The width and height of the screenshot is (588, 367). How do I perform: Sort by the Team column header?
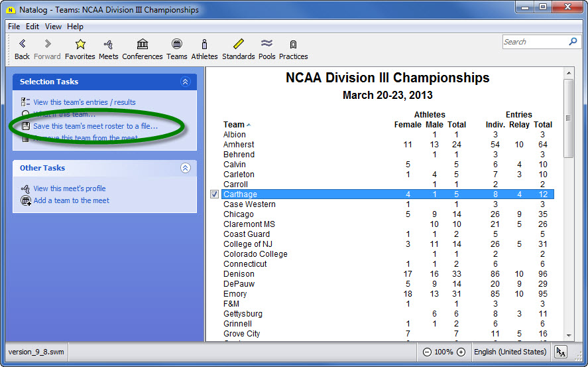[x=234, y=125]
